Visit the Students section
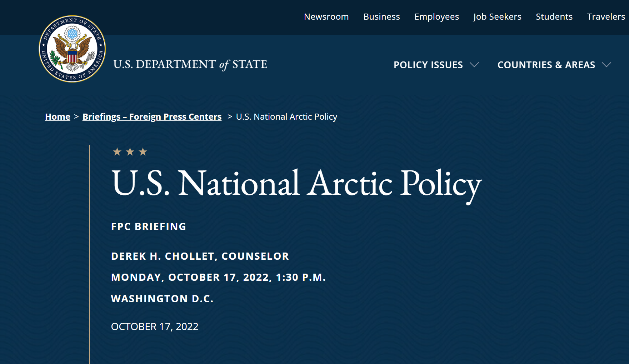629x364 pixels. pyautogui.click(x=554, y=17)
